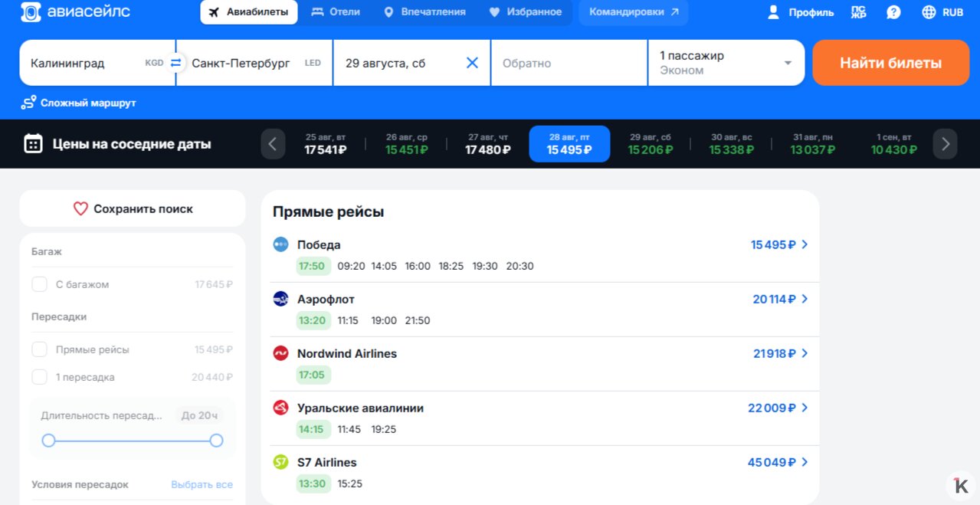Open the help question mark icon
The height and width of the screenshot is (505, 980).
893,12
